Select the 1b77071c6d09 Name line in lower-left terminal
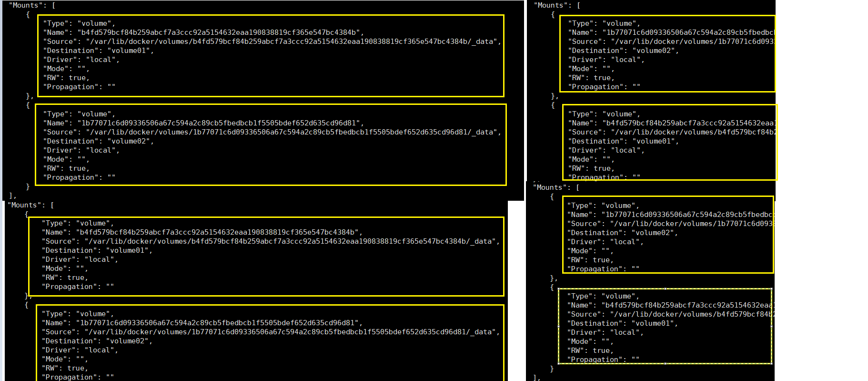 [202, 323]
